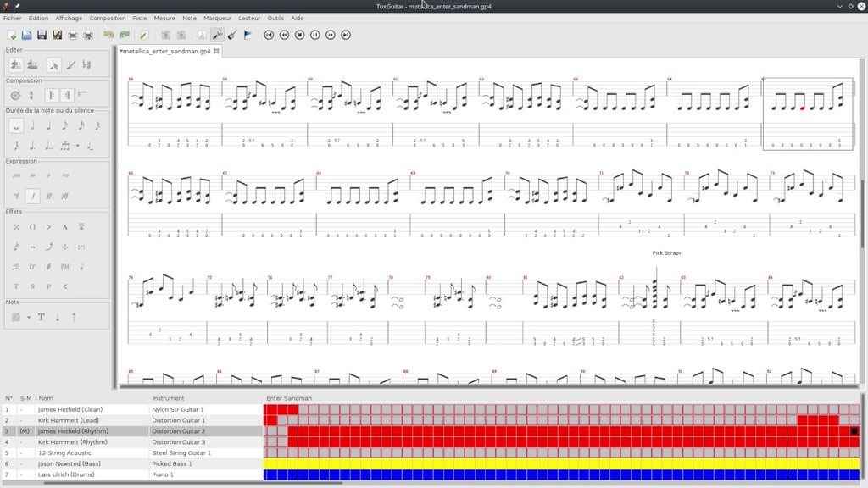Open the tuplet division dropdown arrow
Image resolution: width=868 pixels, height=488 pixels.
coord(77,146)
